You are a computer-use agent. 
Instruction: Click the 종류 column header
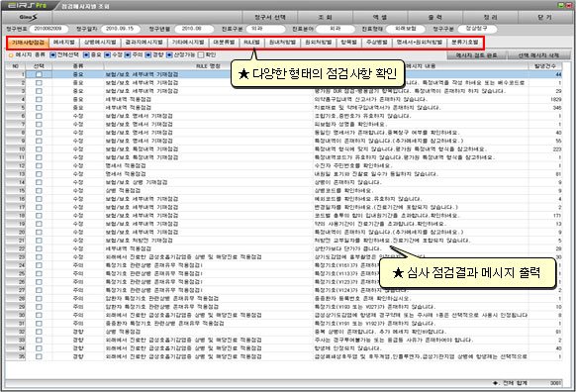(x=78, y=66)
